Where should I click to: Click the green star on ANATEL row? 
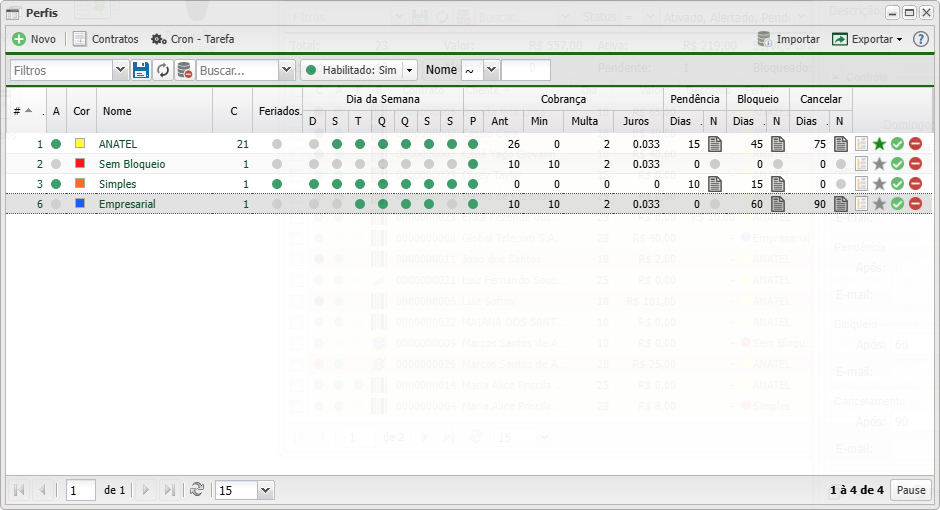[879, 144]
